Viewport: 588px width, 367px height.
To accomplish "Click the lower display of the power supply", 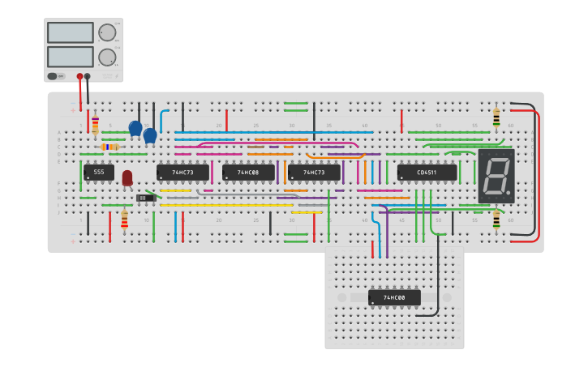I will [x=71, y=57].
